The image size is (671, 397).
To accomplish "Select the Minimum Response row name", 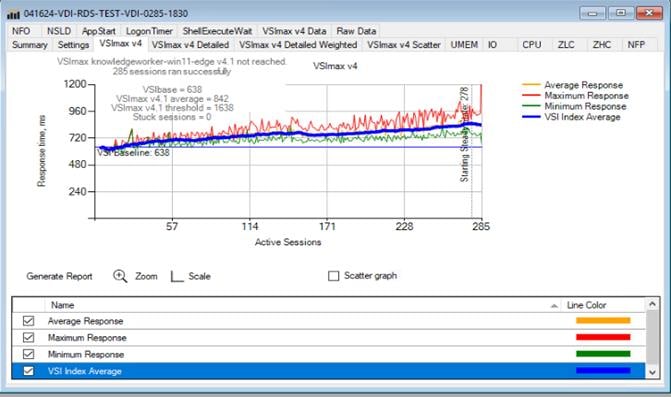I will pyautogui.click(x=86, y=355).
